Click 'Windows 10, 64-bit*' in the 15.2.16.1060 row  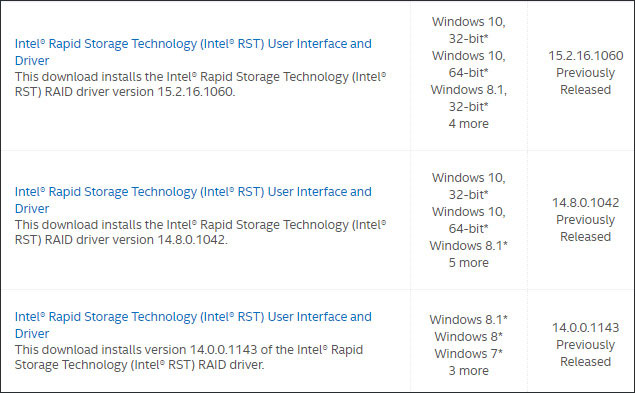pyautogui.click(x=469, y=64)
